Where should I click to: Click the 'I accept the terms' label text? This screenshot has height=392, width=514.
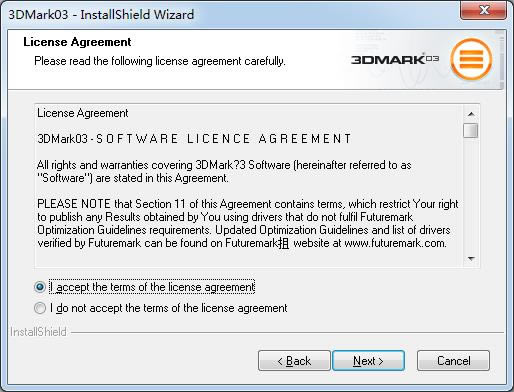pyautogui.click(x=152, y=287)
